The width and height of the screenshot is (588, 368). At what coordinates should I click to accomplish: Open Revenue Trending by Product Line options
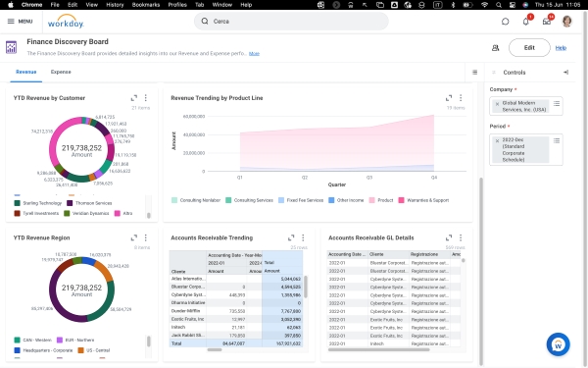(461, 98)
